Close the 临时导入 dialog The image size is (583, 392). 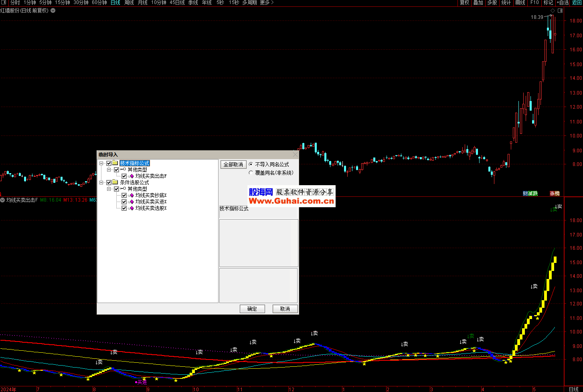pyautogui.click(x=295, y=154)
